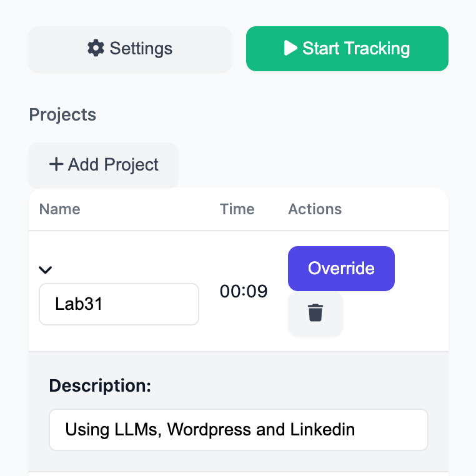476x476 pixels.
Task: Click the Projects section heading
Action: [62, 115]
